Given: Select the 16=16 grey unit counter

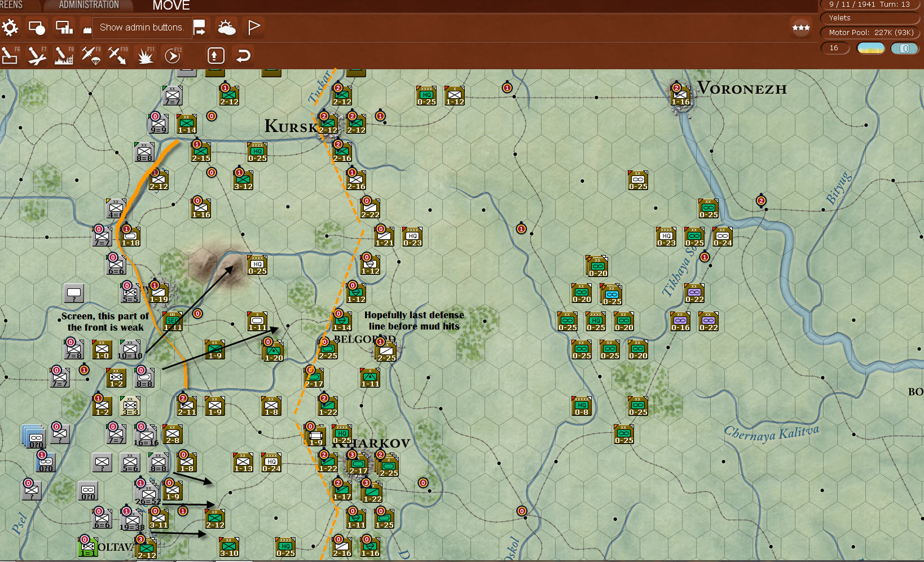Looking at the screenshot, I should point(146,436).
